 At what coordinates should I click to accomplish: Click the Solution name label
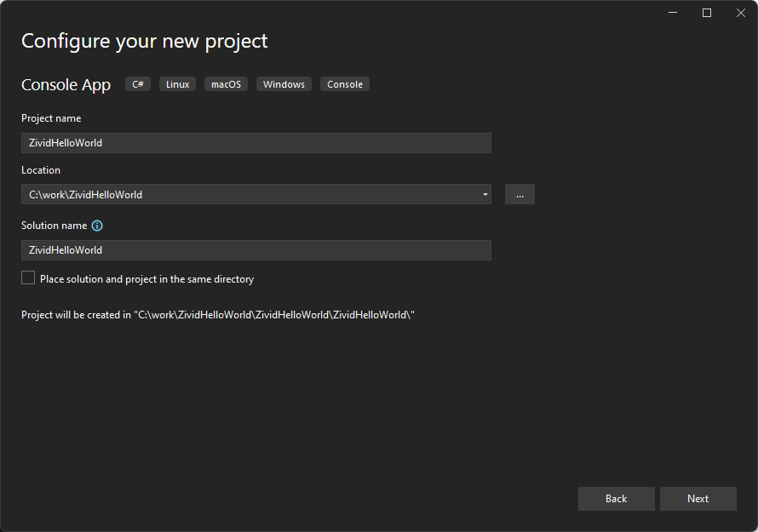(54, 226)
